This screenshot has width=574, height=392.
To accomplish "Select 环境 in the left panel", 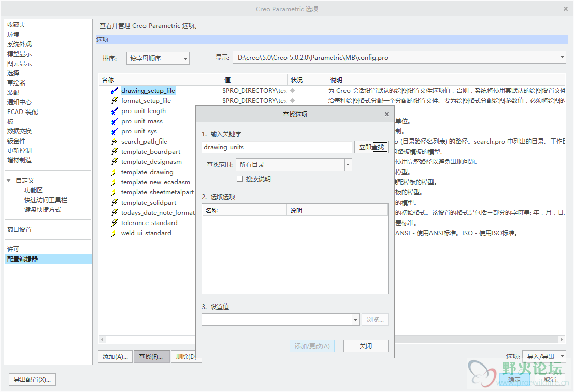I will point(13,35).
